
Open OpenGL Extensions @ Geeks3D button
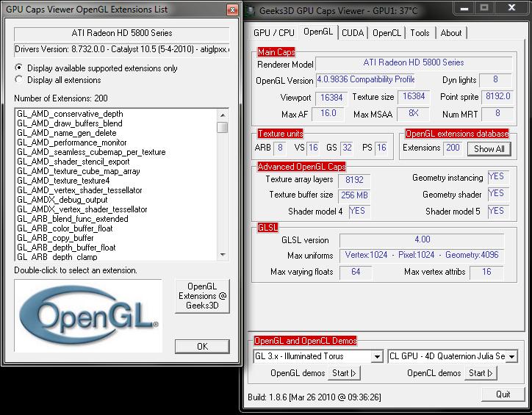202,296
